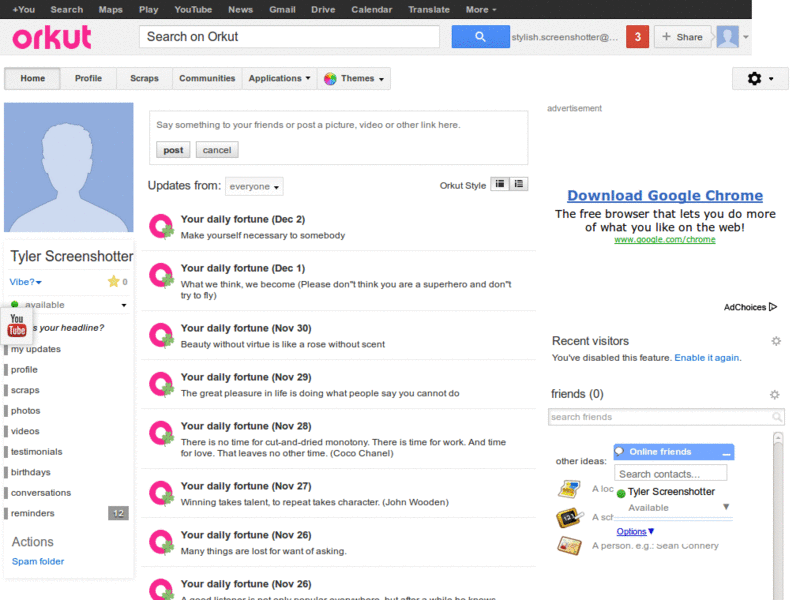Click the blue search magnifier button
This screenshot has width=800, height=600.
[480, 37]
